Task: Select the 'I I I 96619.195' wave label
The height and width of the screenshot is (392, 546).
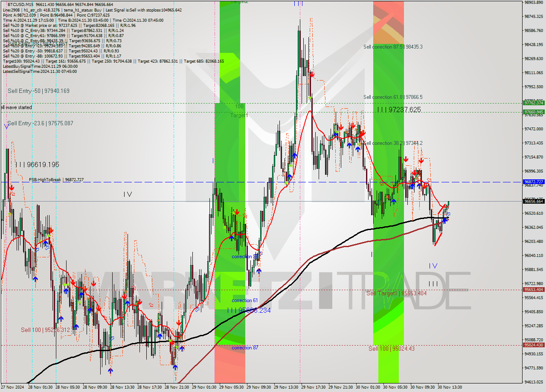Action: coord(37,164)
